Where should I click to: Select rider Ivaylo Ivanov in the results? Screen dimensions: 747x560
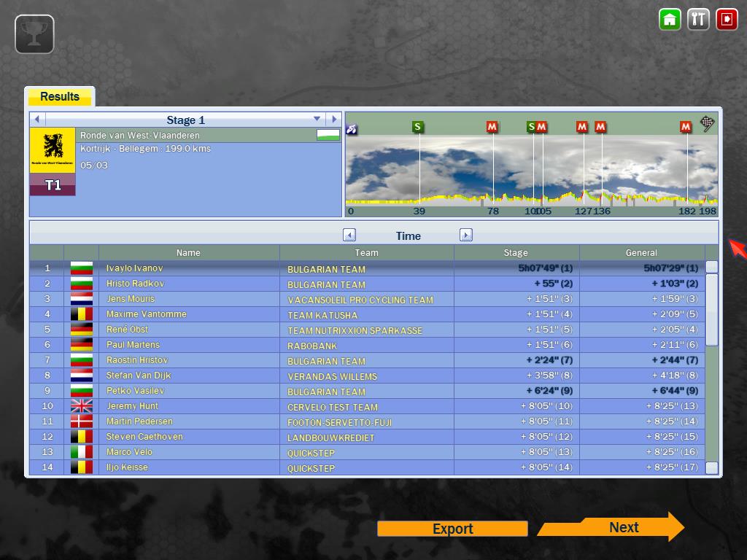(x=134, y=268)
